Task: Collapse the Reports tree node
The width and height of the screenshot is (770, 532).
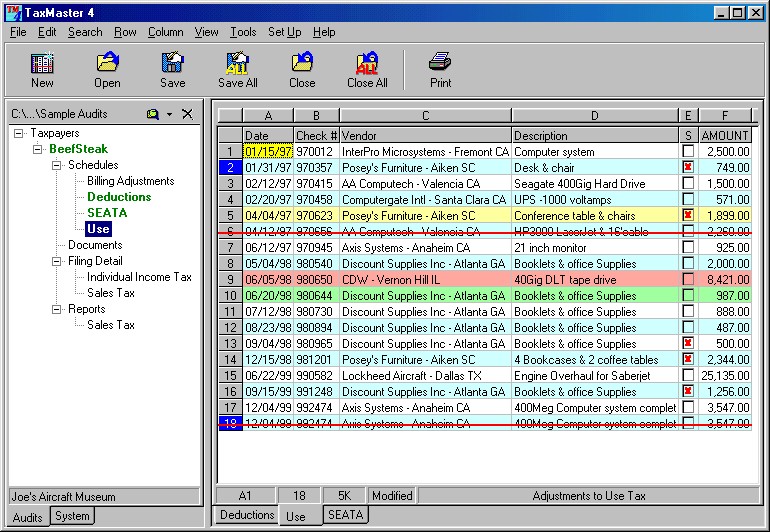Action: [56, 309]
